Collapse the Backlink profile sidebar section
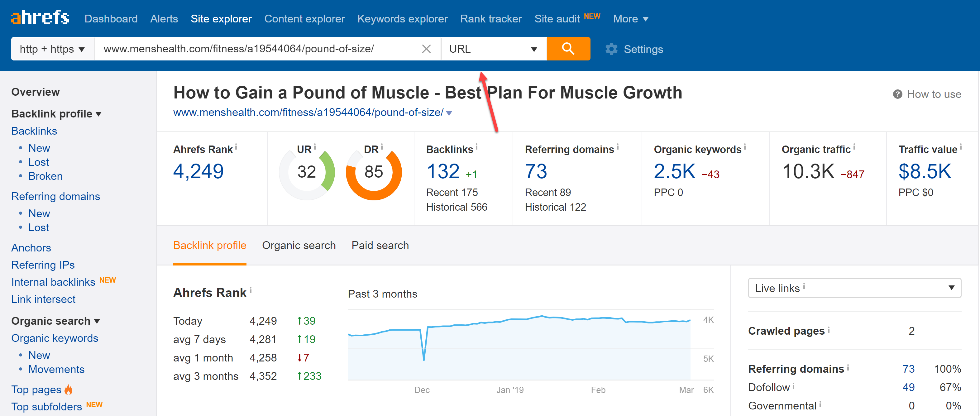980x416 pixels. (56, 113)
